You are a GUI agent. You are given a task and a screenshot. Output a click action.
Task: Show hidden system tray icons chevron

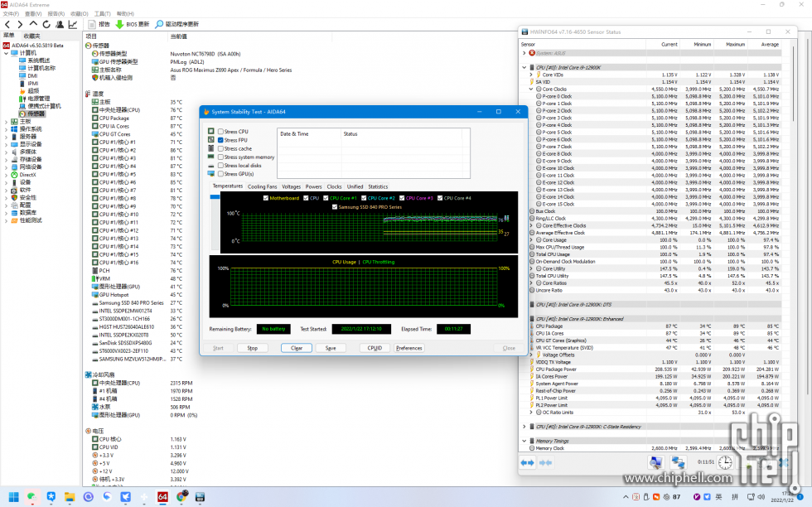(x=626, y=497)
